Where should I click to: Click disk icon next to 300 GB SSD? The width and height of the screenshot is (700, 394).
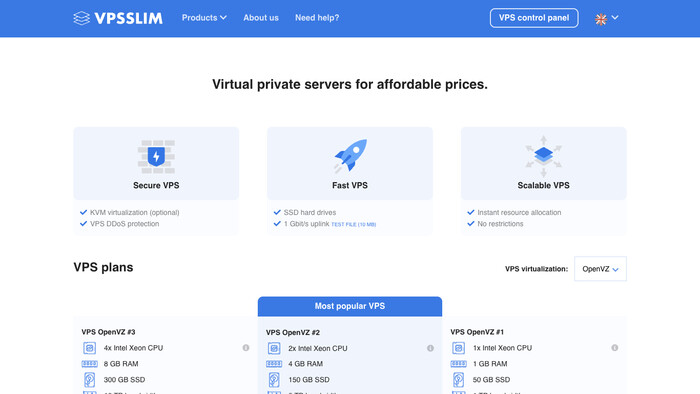(x=89, y=380)
